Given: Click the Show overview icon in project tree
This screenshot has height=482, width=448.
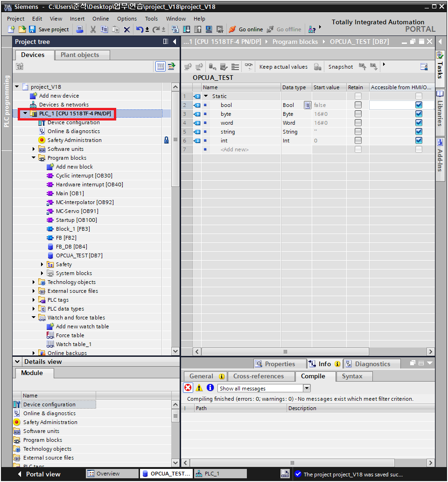Looking at the screenshot, I should click(160, 66).
